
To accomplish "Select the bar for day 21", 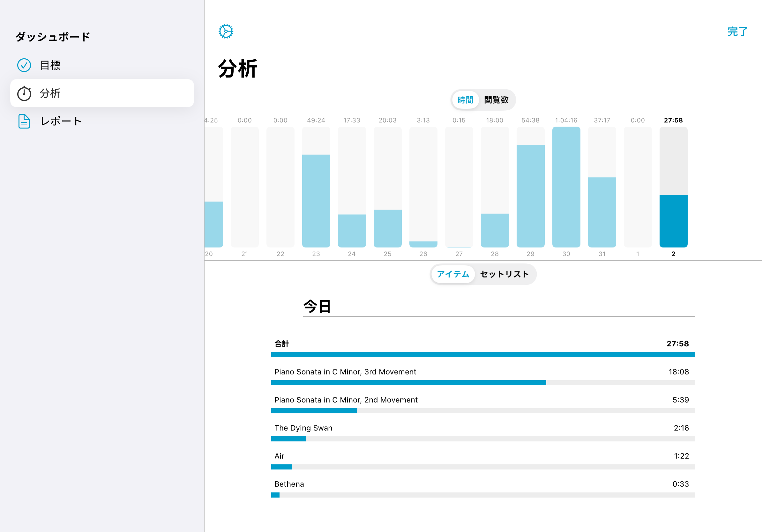I will click(245, 187).
